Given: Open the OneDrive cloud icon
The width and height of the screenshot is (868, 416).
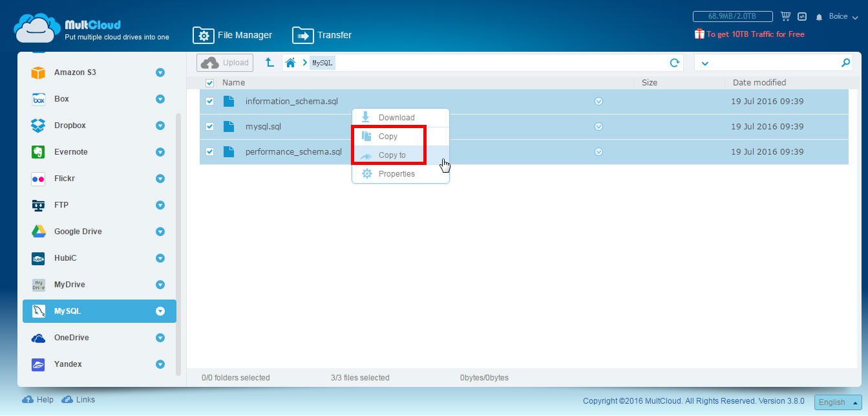Looking at the screenshot, I should tap(38, 338).
